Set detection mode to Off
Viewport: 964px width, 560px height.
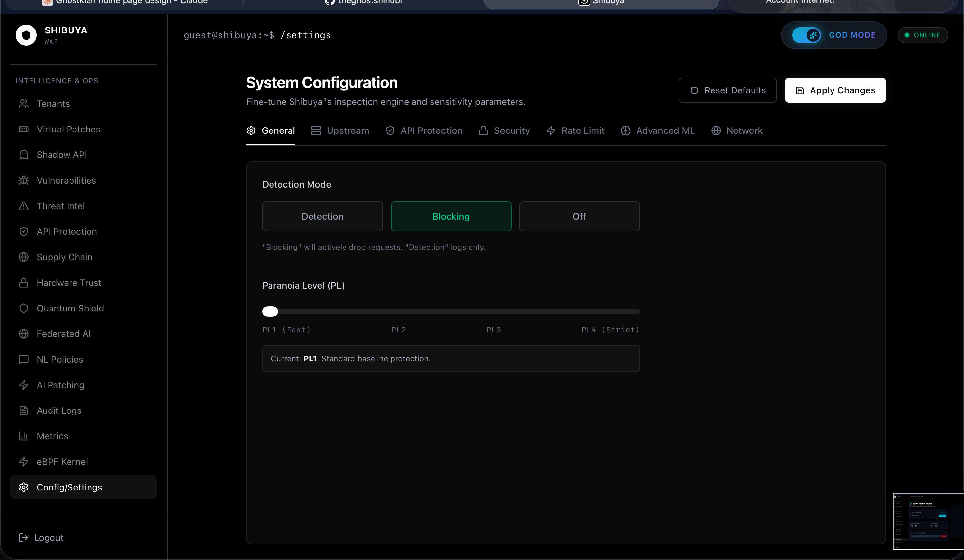[x=579, y=216]
